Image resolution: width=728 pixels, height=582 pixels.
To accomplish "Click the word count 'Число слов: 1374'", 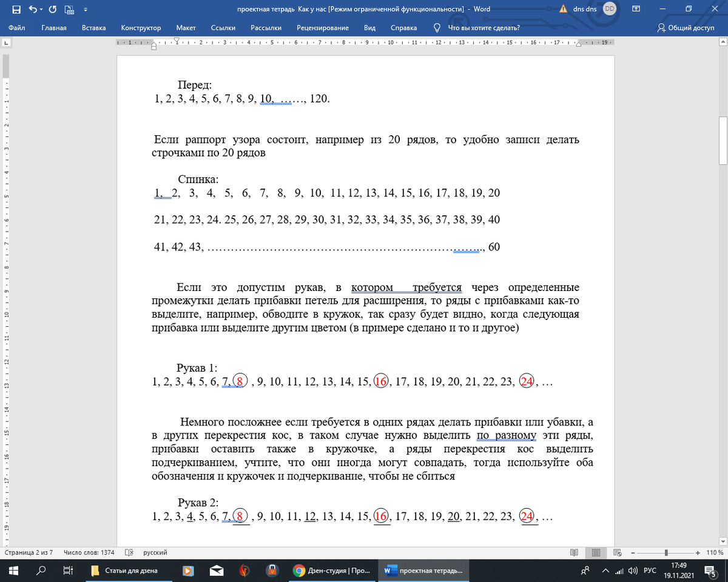I will coord(90,552).
